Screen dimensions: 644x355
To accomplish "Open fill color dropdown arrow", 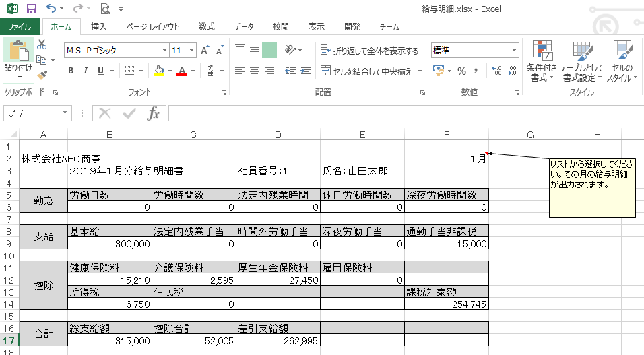I will pyautogui.click(x=170, y=71).
